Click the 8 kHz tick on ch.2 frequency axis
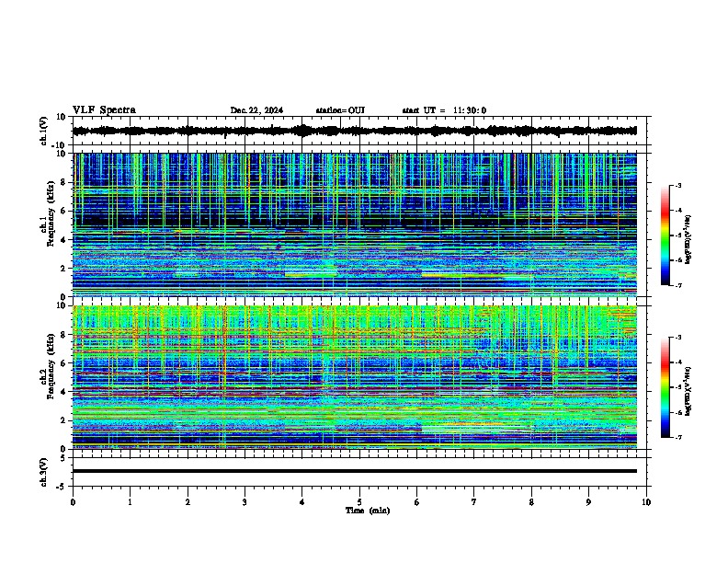This screenshot has width=728, height=563. tap(63, 335)
